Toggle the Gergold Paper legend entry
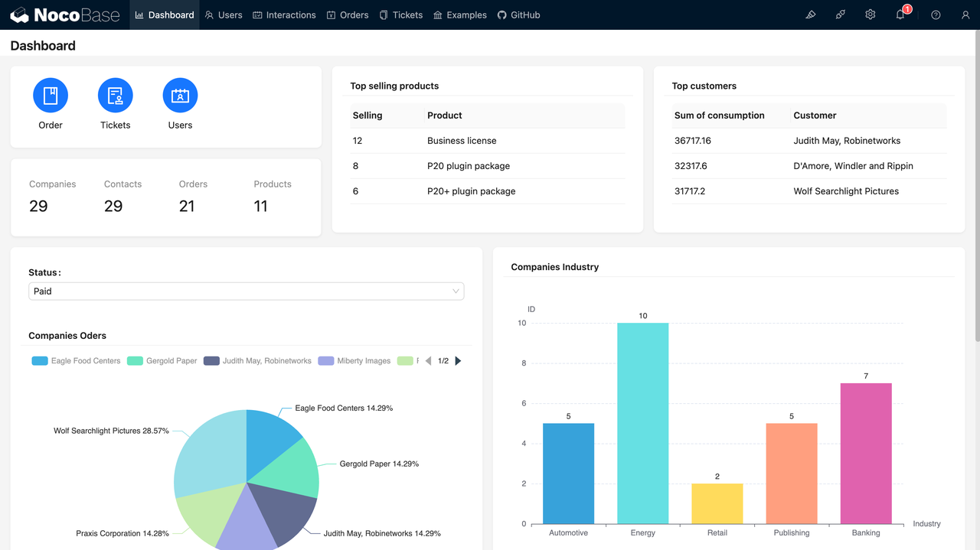The height and width of the screenshot is (550, 980). 162,360
